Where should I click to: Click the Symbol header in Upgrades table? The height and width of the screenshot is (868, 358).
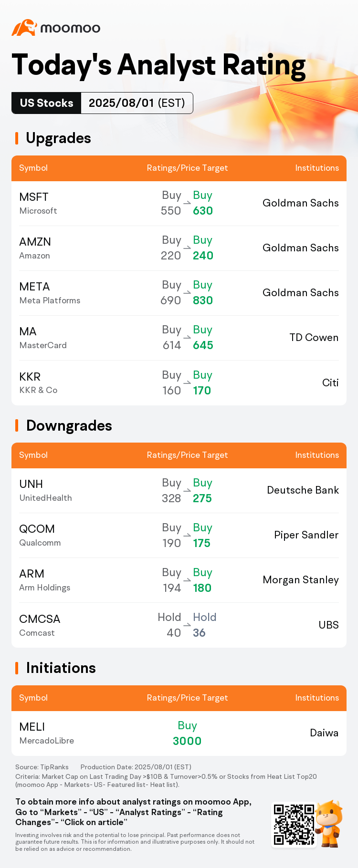pos(33,168)
